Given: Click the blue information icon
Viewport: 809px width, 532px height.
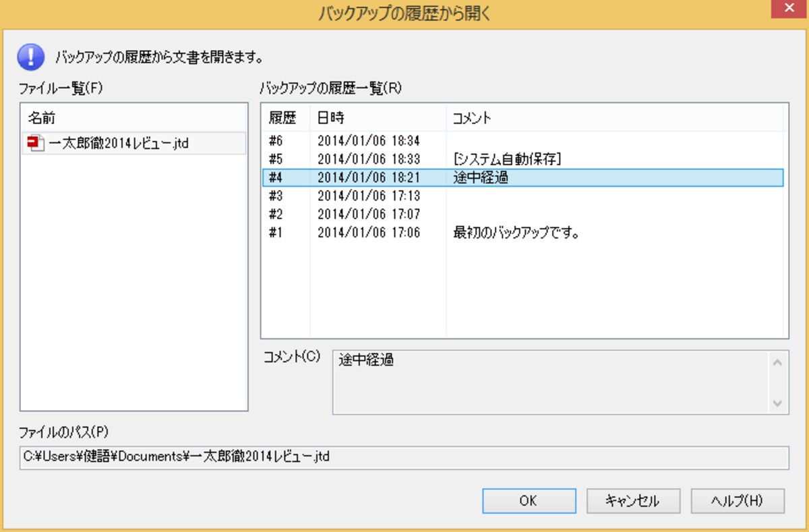Looking at the screenshot, I should click(x=31, y=57).
